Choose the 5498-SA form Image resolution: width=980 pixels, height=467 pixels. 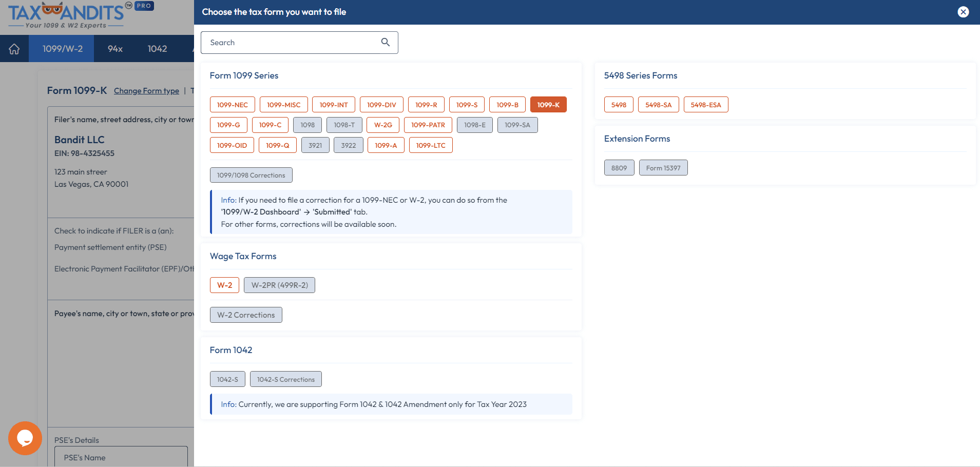point(659,105)
